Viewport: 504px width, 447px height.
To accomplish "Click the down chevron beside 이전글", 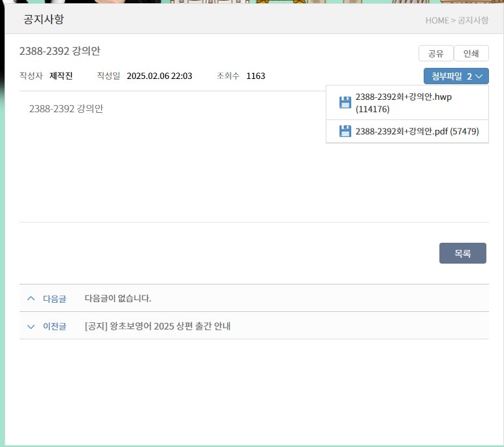I will click(x=31, y=326).
